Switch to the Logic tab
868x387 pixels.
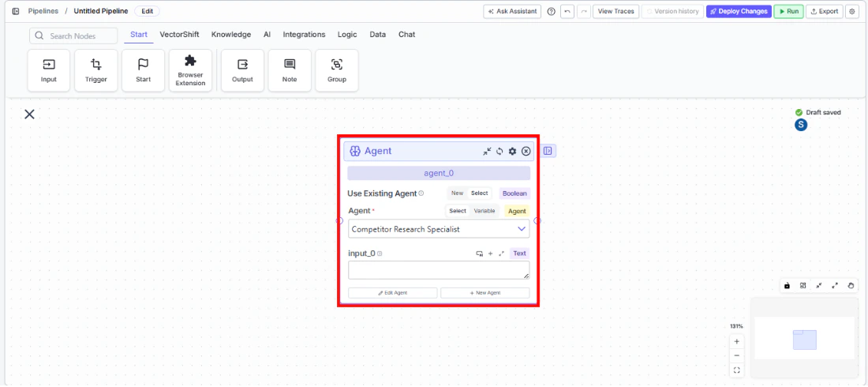coord(347,35)
